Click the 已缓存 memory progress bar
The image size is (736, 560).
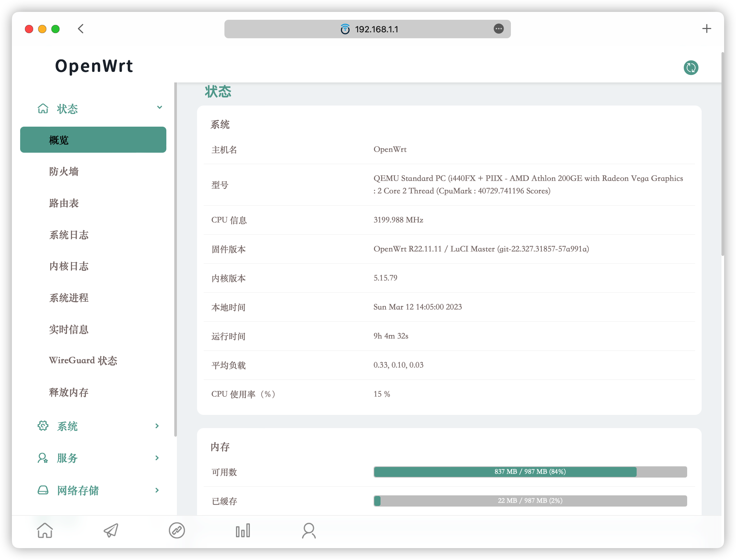tap(530, 500)
